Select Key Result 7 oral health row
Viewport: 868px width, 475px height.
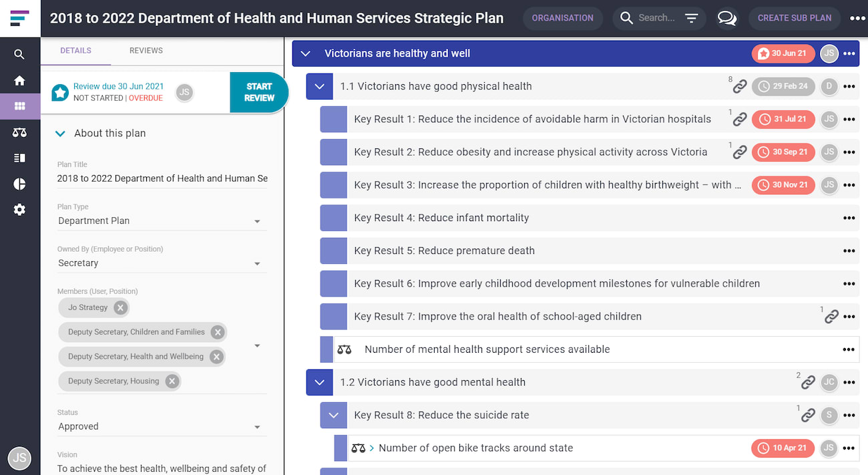click(x=590, y=317)
